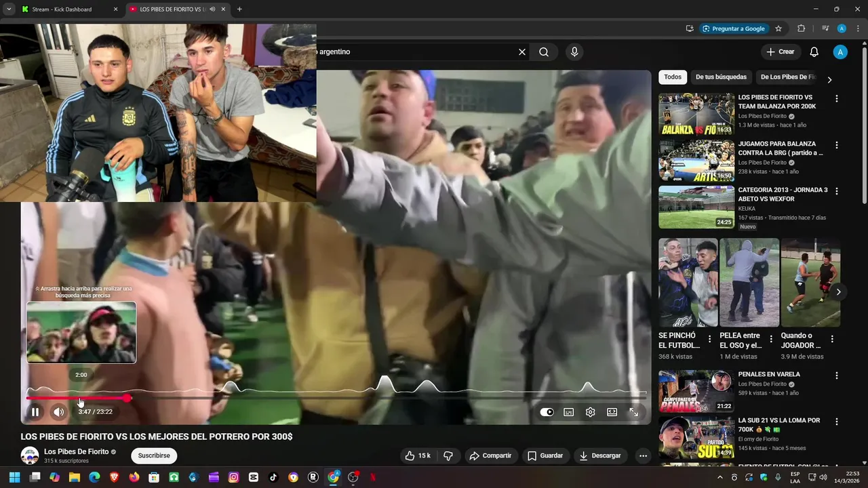Open the TEAM BALANZA POR 200K video thumbnail
868x488 pixels.
pos(696,114)
